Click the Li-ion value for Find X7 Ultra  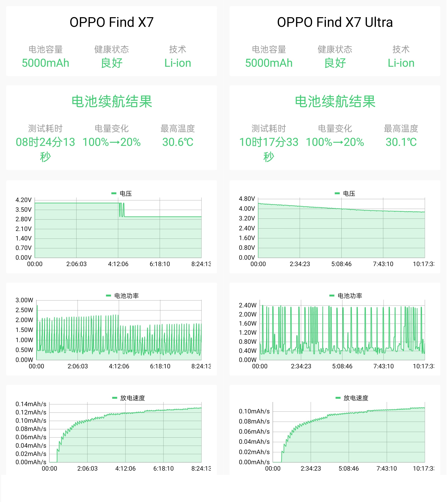point(402,63)
